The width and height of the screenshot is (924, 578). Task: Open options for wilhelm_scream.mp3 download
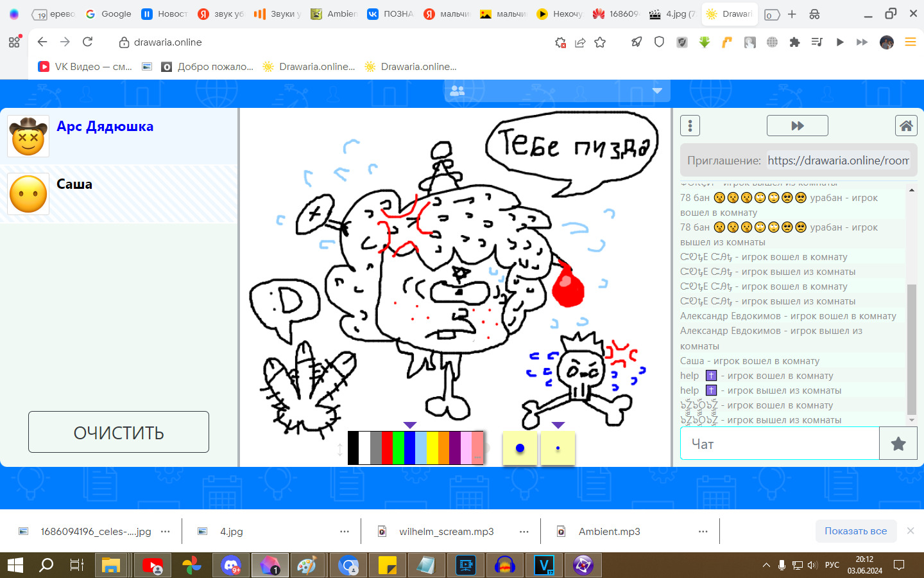click(524, 531)
